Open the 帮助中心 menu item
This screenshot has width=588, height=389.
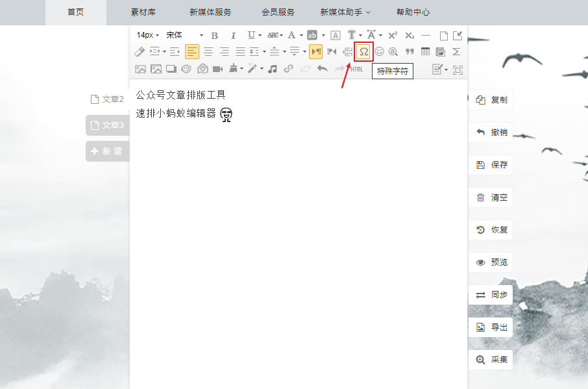click(x=413, y=12)
